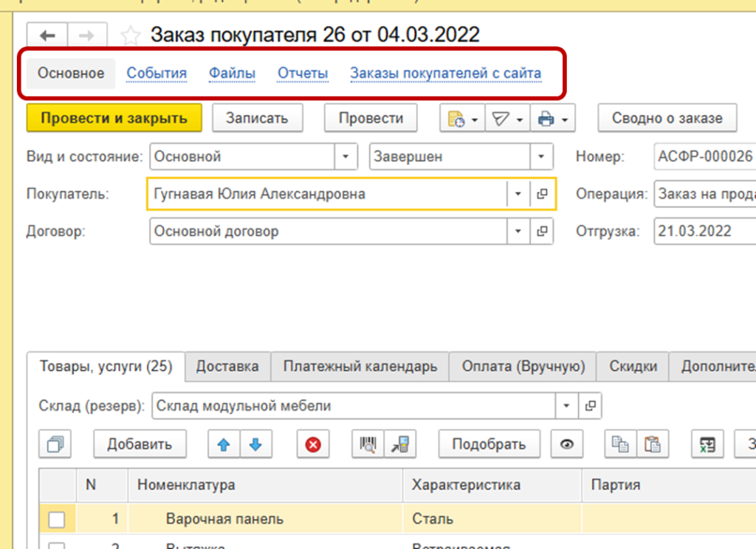Viewport: 756px width, 549px height.
Task: Expand the Склад (резерв) dropdown list
Action: click(566, 406)
